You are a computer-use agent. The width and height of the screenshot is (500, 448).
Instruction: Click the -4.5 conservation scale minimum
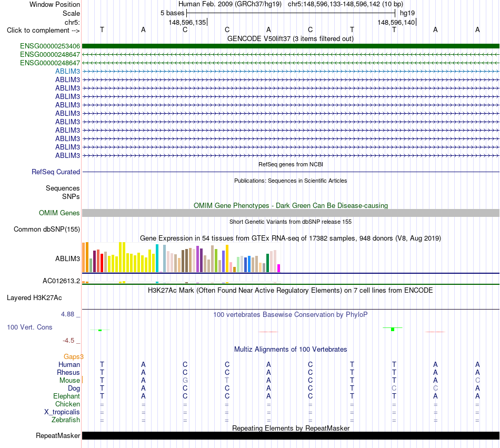coord(68,340)
